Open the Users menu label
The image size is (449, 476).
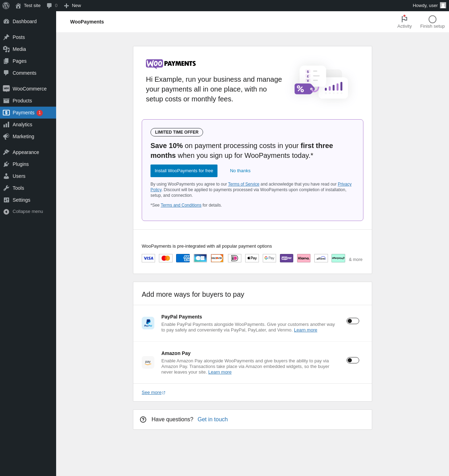pos(19,176)
